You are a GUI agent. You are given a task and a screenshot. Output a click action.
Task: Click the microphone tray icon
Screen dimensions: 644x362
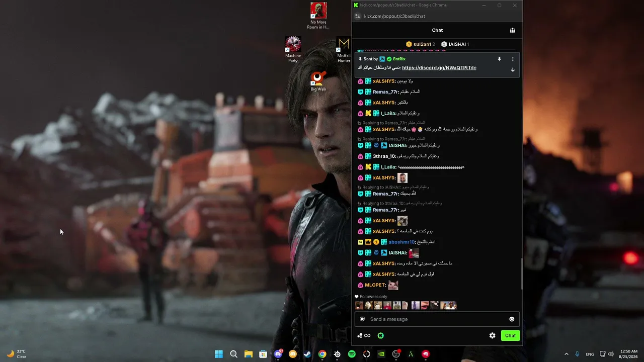[577, 354]
